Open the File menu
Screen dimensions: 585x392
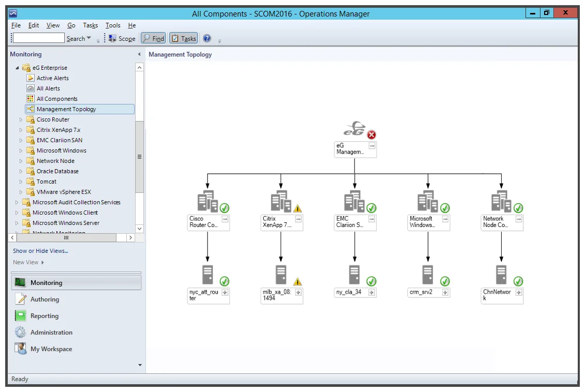point(16,25)
